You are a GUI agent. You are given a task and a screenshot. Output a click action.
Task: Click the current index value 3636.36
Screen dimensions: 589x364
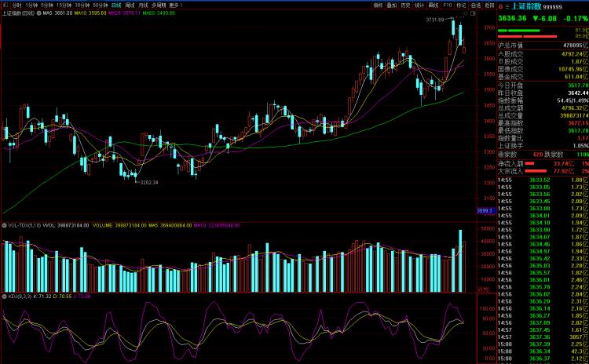click(x=512, y=18)
